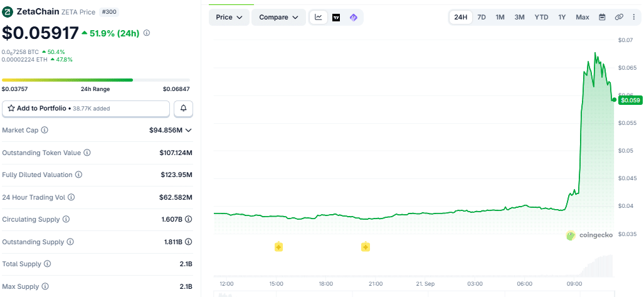644x297 pixels.
Task: Click the news marker near 15:00
Action: 278,247
